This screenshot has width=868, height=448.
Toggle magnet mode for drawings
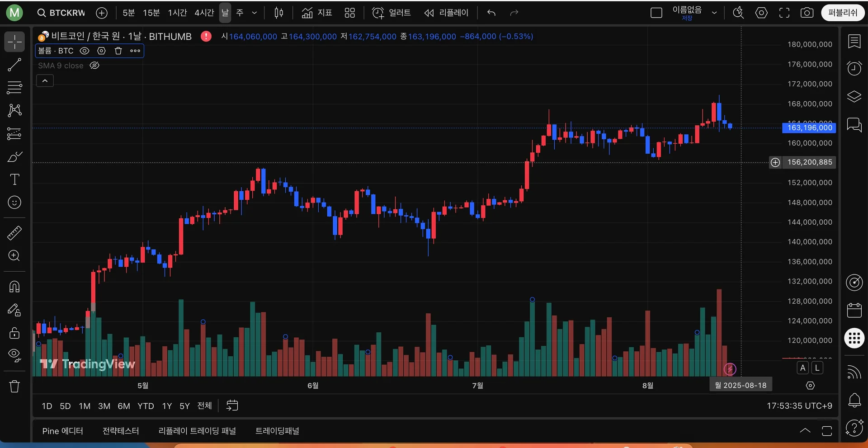[x=14, y=287]
